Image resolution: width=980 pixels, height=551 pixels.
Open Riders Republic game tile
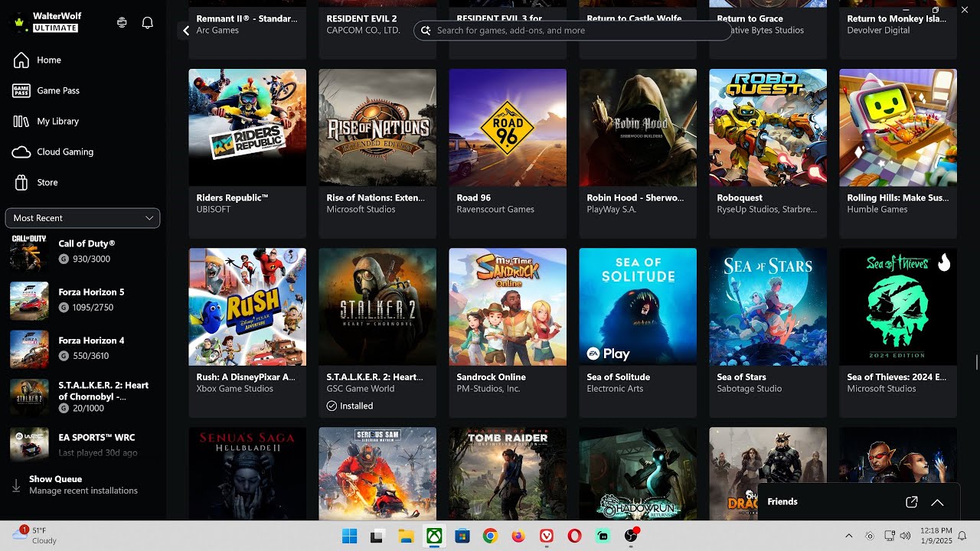click(247, 153)
